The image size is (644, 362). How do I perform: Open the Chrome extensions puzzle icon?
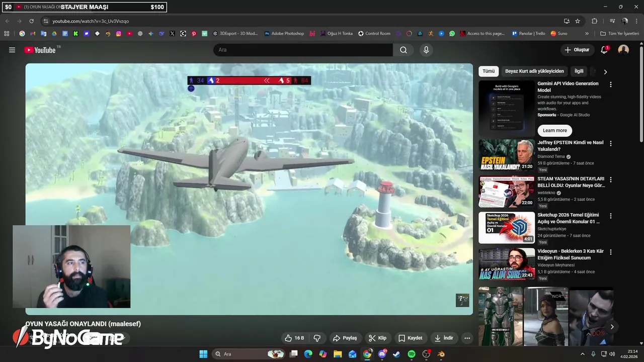click(x=594, y=21)
